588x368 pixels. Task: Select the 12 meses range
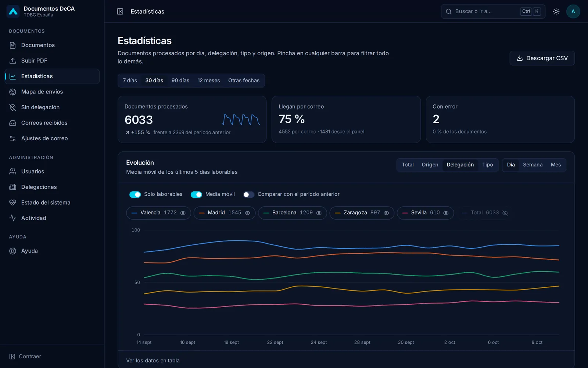tap(209, 81)
